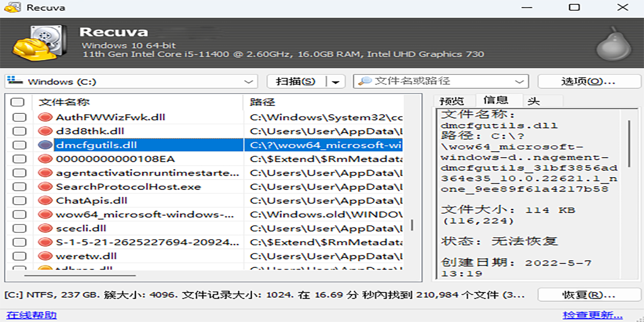Screen dimensions: 644x322
Task: Click the red status dot beside AuthFWWizFwk.dll
Action: point(45,117)
